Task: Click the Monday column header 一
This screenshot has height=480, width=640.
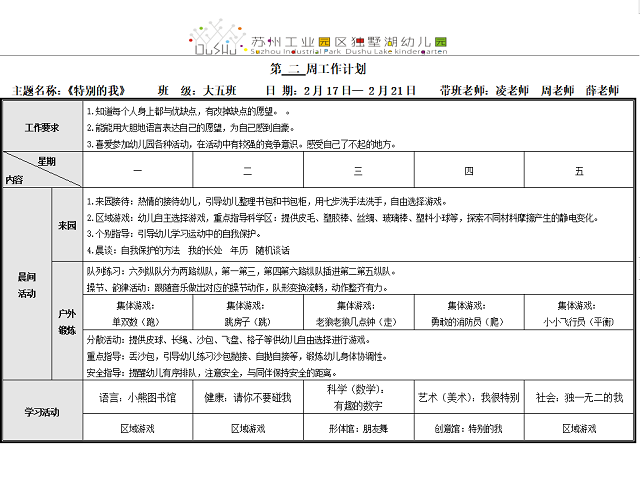Action: pyautogui.click(x=138, y=170)
